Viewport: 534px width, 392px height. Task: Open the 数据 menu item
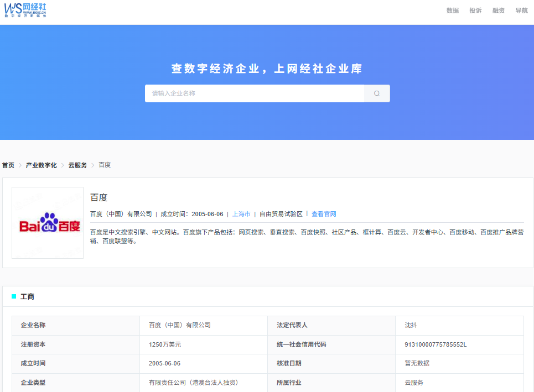coord(453,11)
